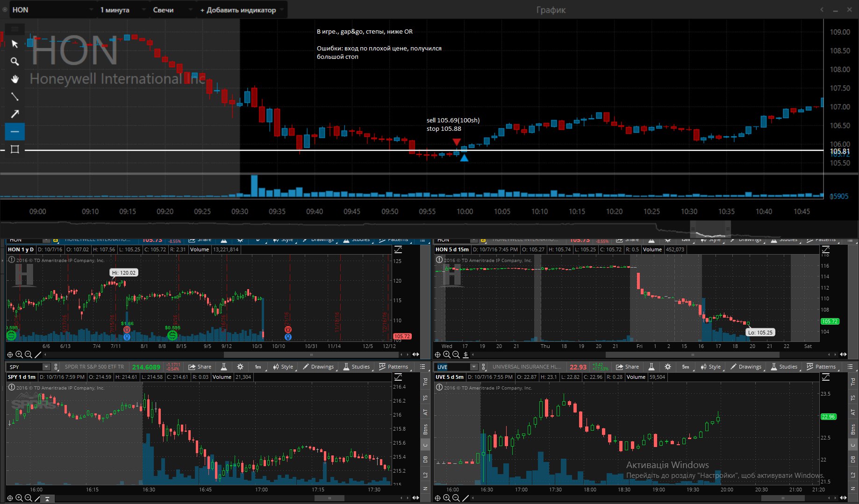The height and width of the screenshot is (504, 859).
Task: Open SPY symbol dropdown in SPY panel
Action: [46, 367]
